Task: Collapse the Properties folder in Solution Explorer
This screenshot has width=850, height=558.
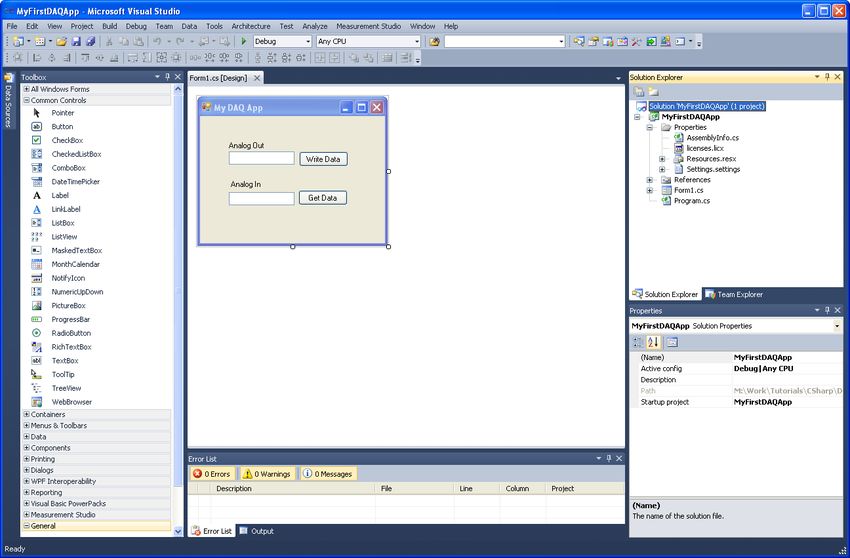Action: coord(649,127)
